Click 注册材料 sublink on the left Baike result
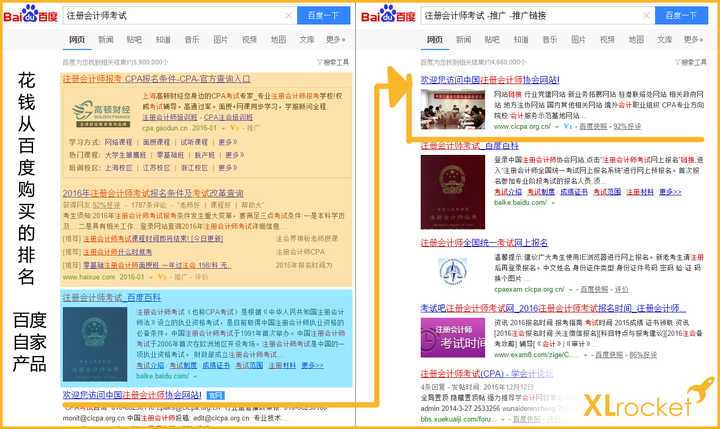The height and width of the screenshot is (429, 720). [282, 366]
